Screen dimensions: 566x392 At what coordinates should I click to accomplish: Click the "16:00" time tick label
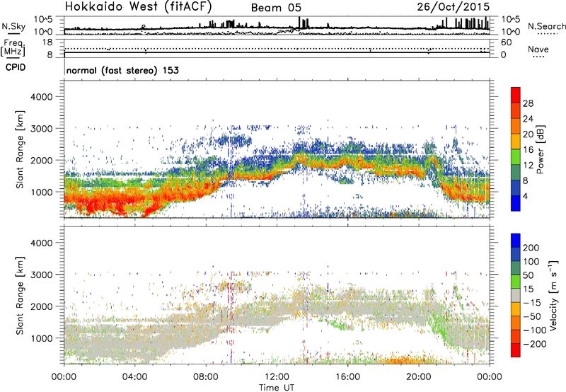click(x=347, y=377)
